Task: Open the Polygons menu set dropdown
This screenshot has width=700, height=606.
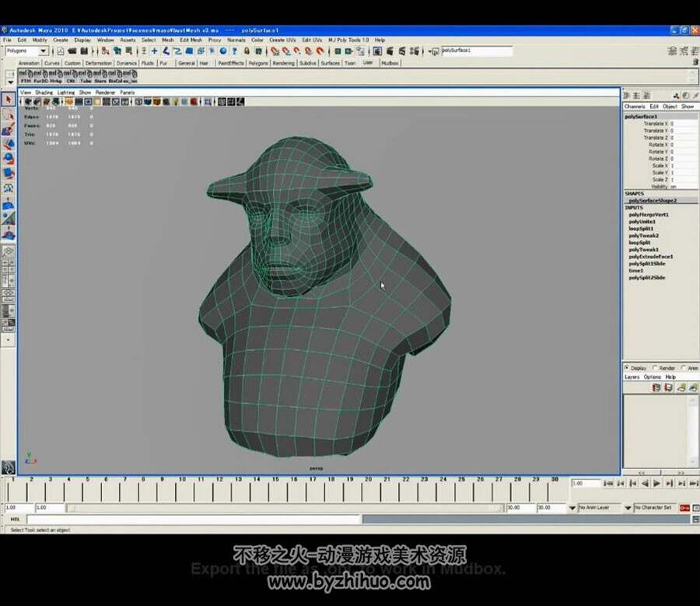Action: [44, 51]
